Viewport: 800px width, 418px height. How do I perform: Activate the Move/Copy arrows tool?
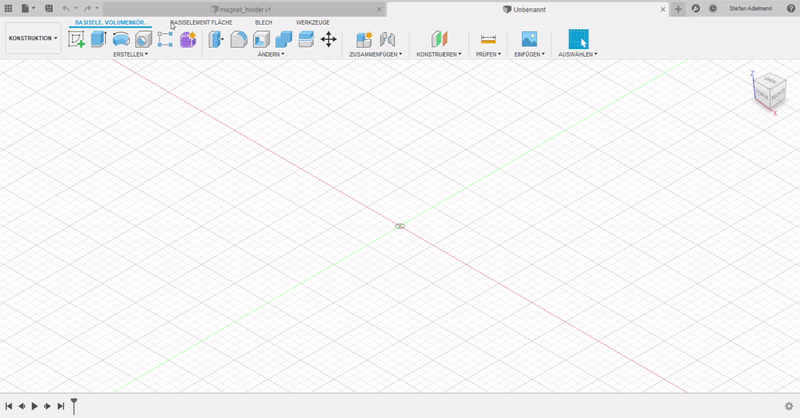[328, 40]
